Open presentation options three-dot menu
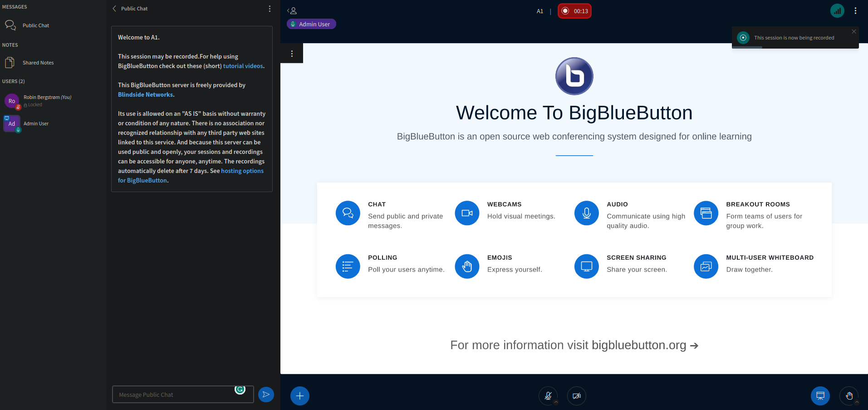 [292, 54]
